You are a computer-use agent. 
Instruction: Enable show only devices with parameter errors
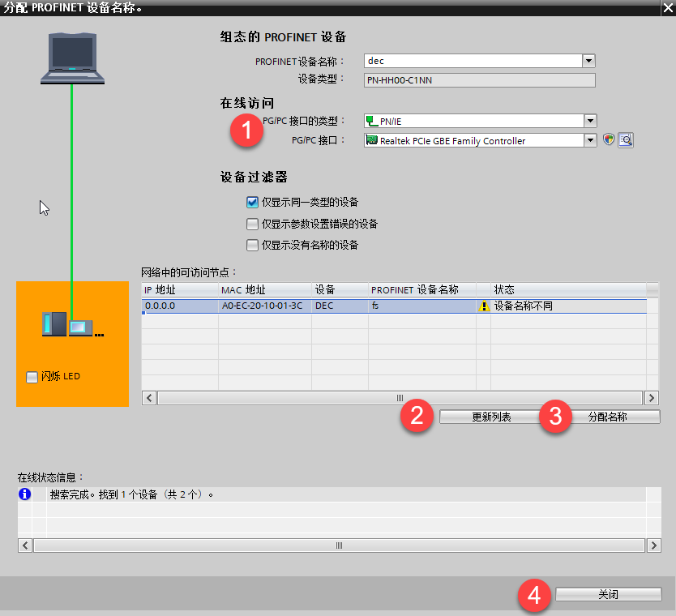click(x=252, y=224)
